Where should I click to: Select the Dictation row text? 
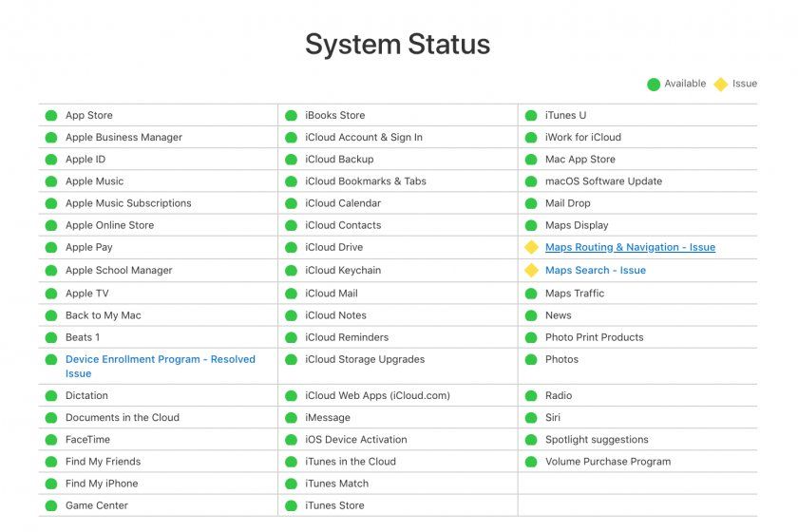click(x=86, y=395)
